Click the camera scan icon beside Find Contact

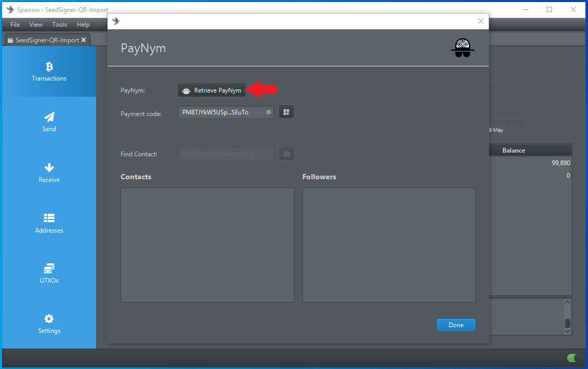pyautogui.click(x=286, y=154)
